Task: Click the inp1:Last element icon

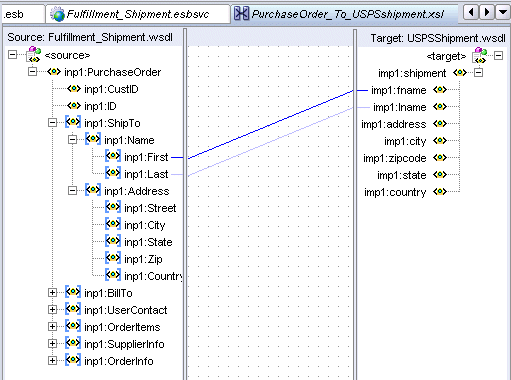Action: tap(113, 173)
